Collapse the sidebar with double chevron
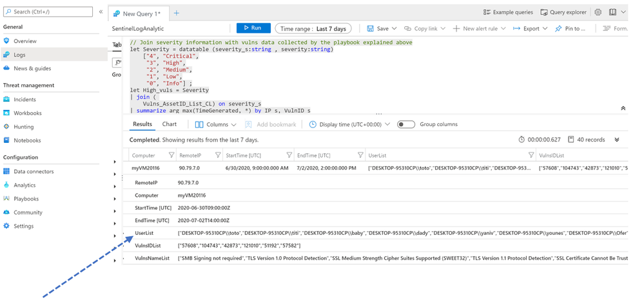 click(101, 12)
